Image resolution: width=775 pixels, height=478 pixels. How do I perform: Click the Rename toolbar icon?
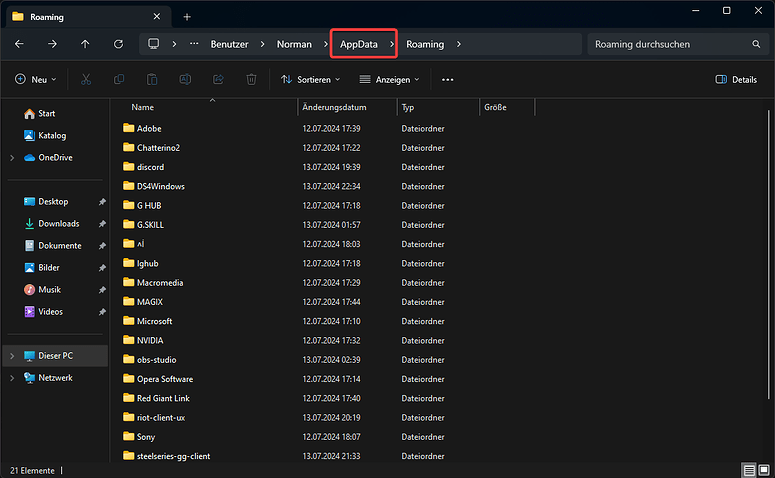click(x=185, y=79)
